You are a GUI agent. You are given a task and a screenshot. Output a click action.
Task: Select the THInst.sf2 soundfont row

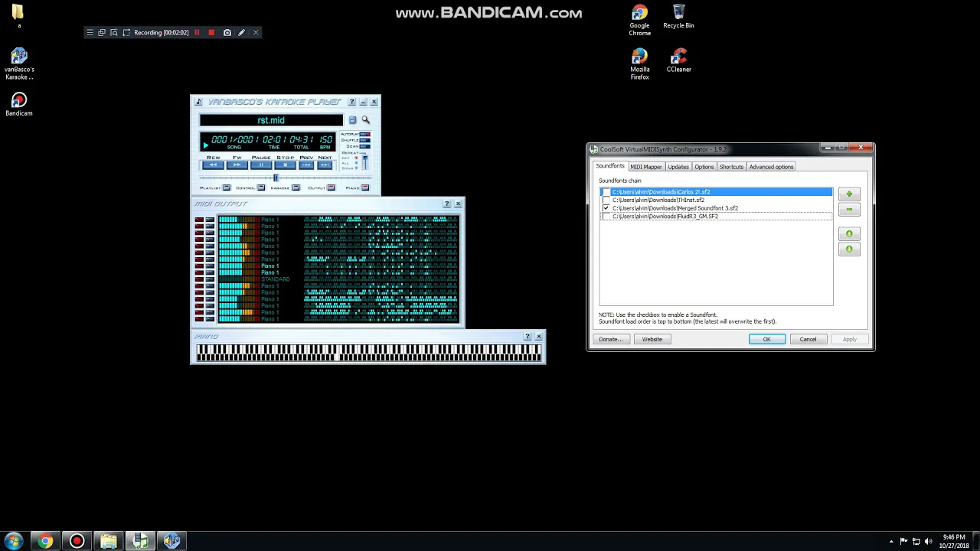click(x=716, y=200)
